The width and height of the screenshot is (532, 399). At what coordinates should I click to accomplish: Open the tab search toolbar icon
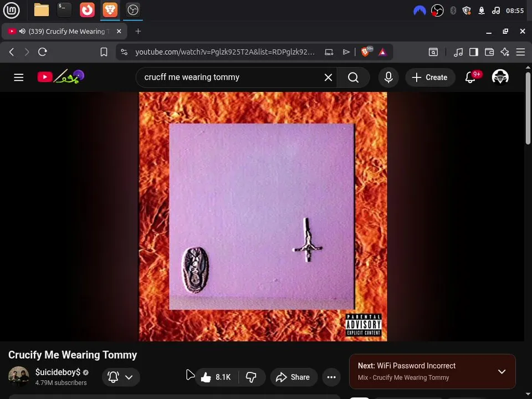coord(433,52)
